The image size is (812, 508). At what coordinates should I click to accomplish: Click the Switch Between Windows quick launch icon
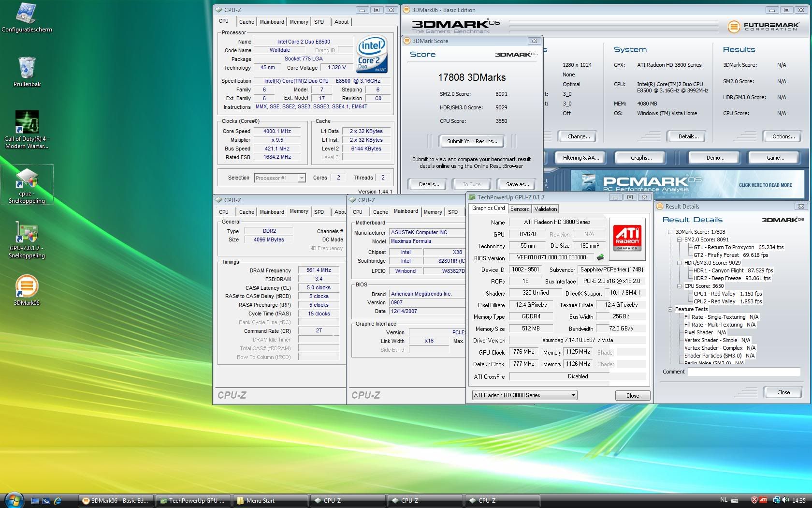46,501
